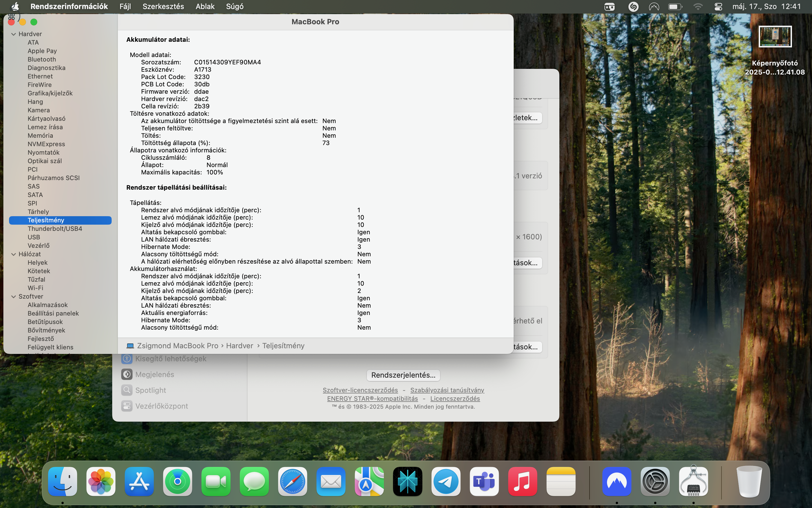Image resolution: width=812 pixels, height=508 pixels.
Task: Launch Perplexity app in Dock
Action: coord(407,481)
